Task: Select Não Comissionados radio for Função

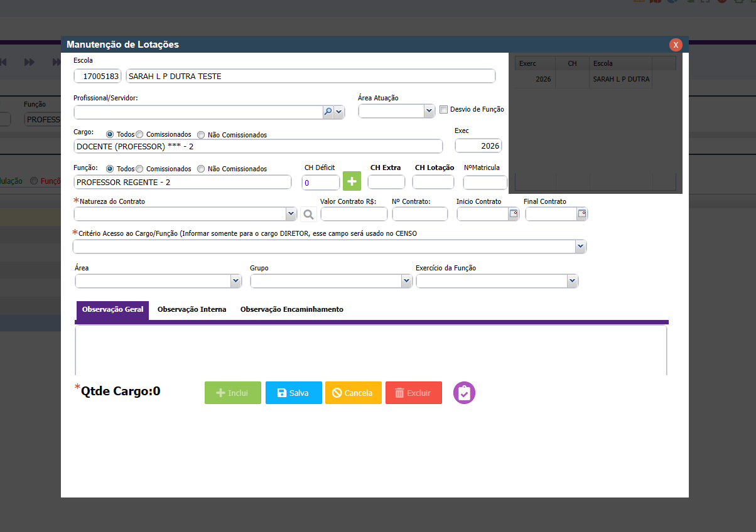Action: 201,169
